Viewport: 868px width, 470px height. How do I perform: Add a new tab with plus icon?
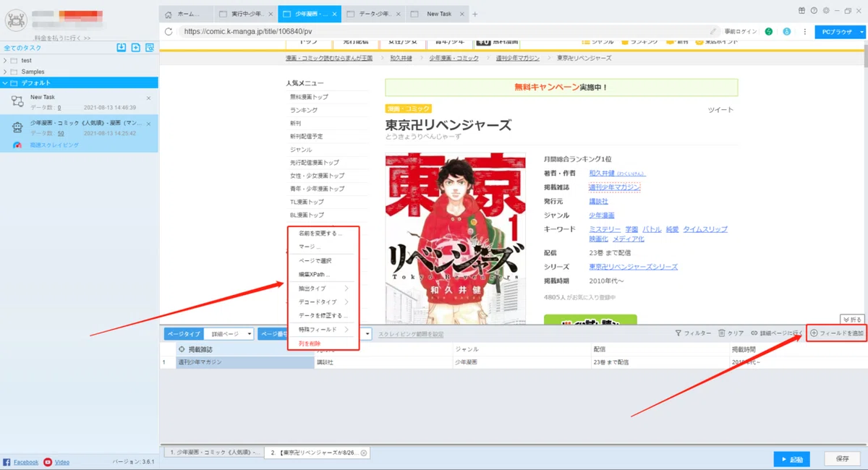tap(475, 14)
